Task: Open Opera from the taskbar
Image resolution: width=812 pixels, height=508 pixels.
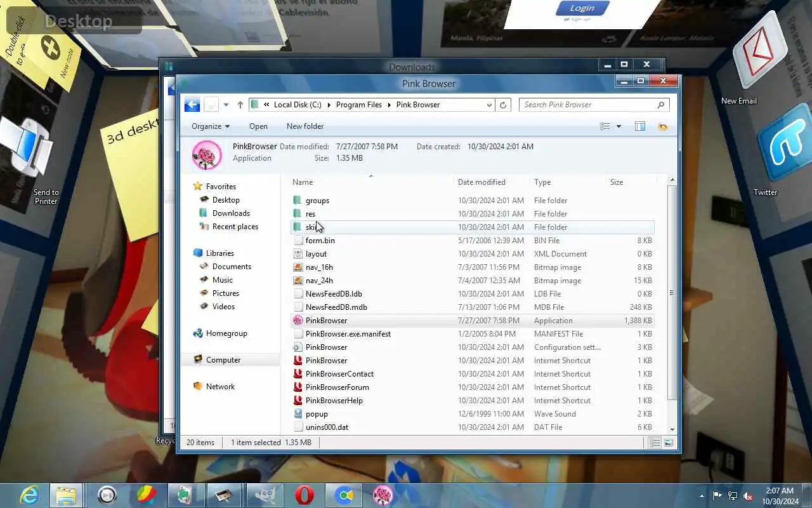Action: coord(304,495)
